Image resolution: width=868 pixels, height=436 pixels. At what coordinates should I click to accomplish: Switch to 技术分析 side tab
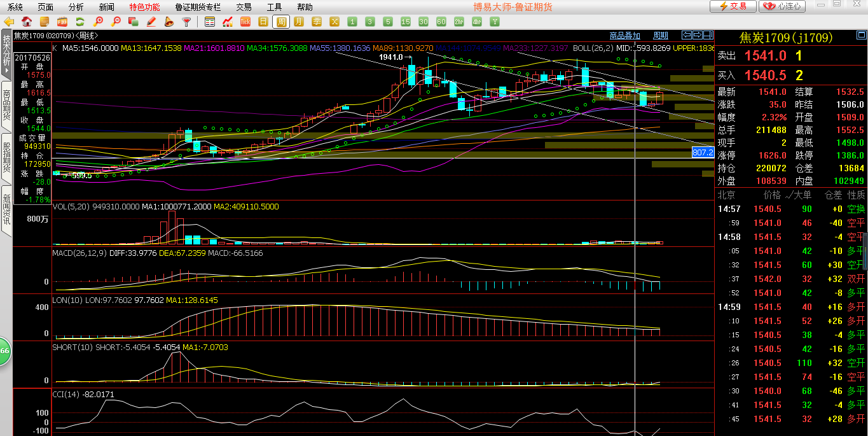click(x=6, y=56)
